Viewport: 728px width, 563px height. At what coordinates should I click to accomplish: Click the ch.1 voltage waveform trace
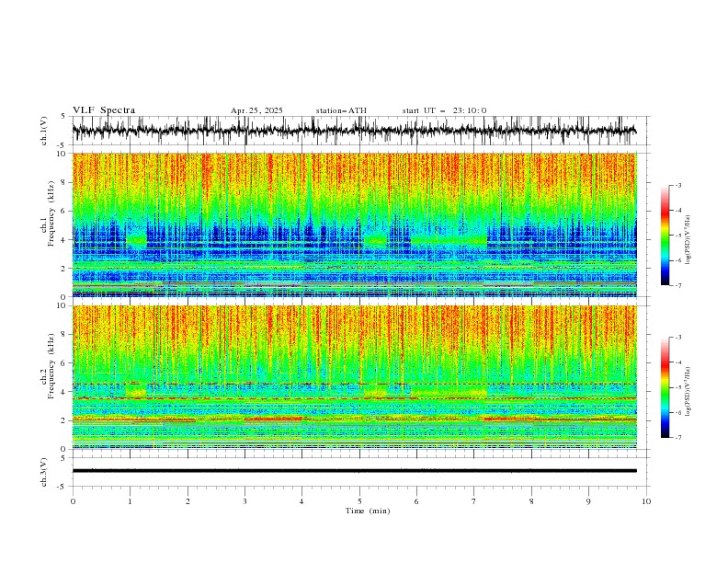click(354, 131)
